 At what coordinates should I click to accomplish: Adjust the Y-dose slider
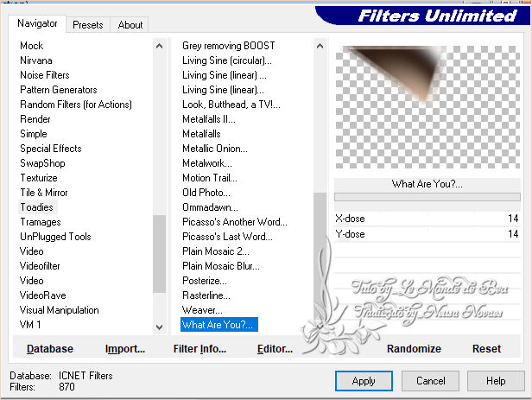427,234
